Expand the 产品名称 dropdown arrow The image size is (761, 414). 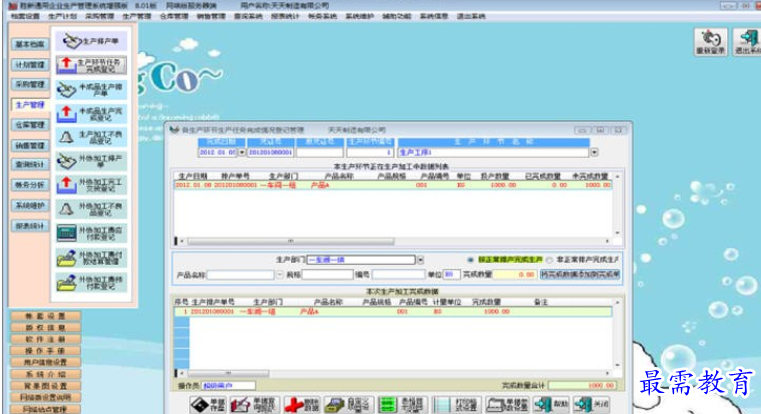pos(280,275)
